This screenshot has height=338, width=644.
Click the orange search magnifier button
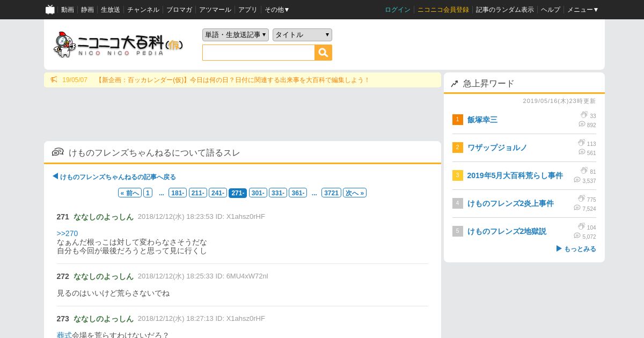[x=323, y=53]
